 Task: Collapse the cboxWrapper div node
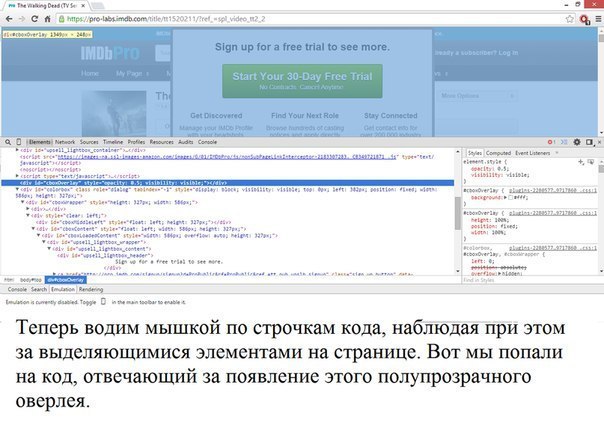pos(22,202)
